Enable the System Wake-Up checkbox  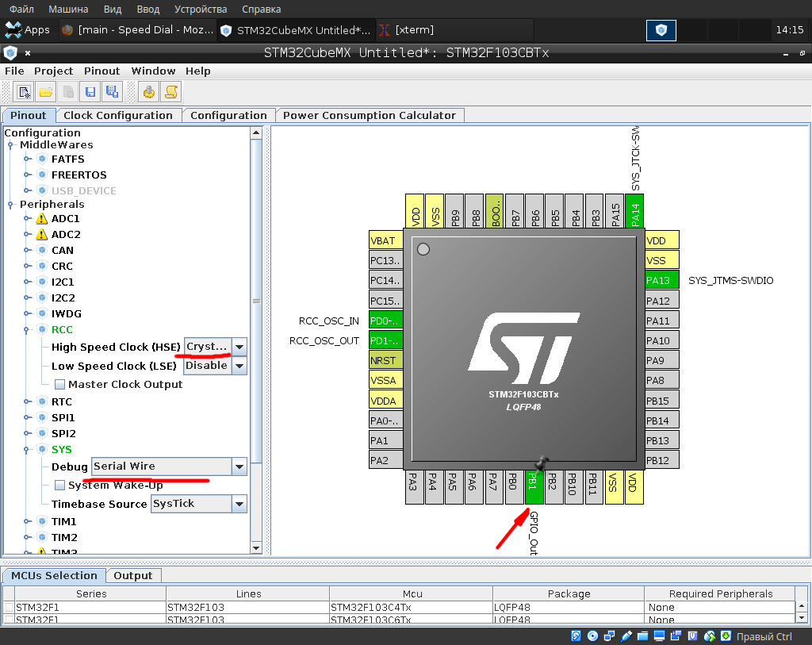(60, 485)
